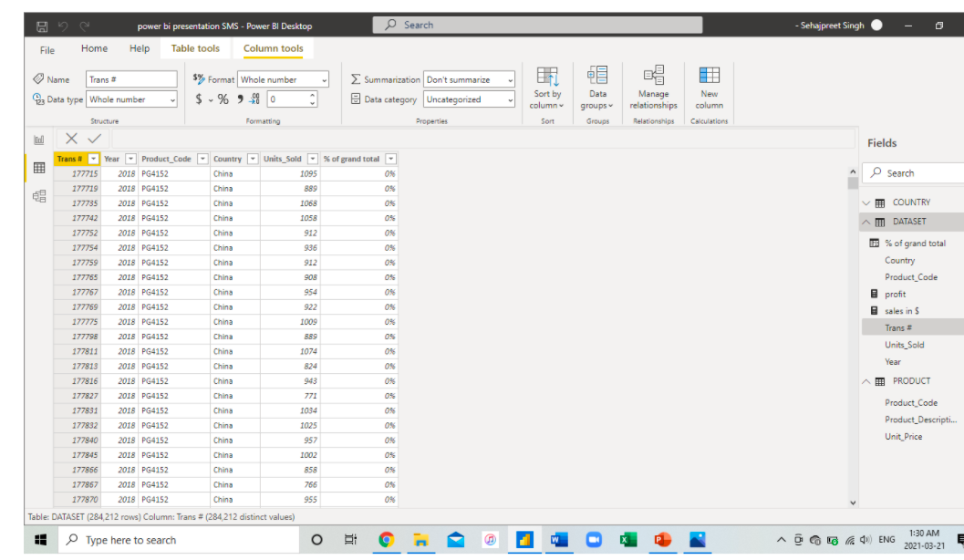Collapse the DATASET table in Fields
This screenshot has height=560, width=964.
[865, 221]
